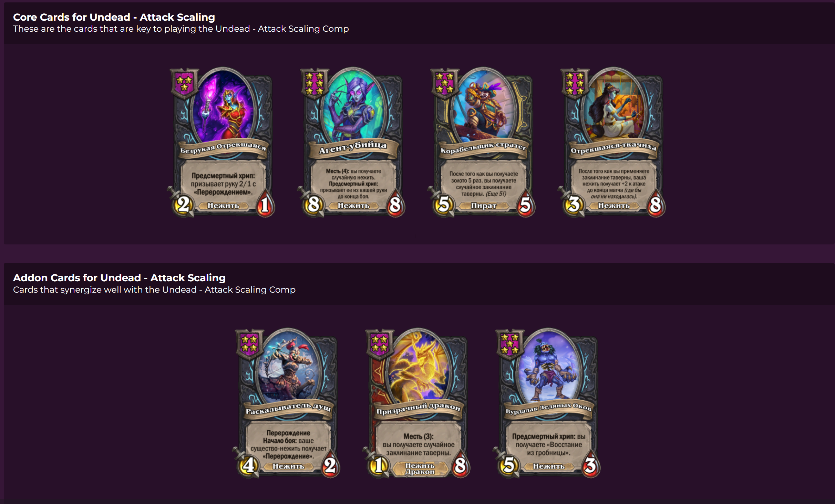Click tier star badge on Раскалыватель душ
This screenshot has height=504, width=835.
249,344
